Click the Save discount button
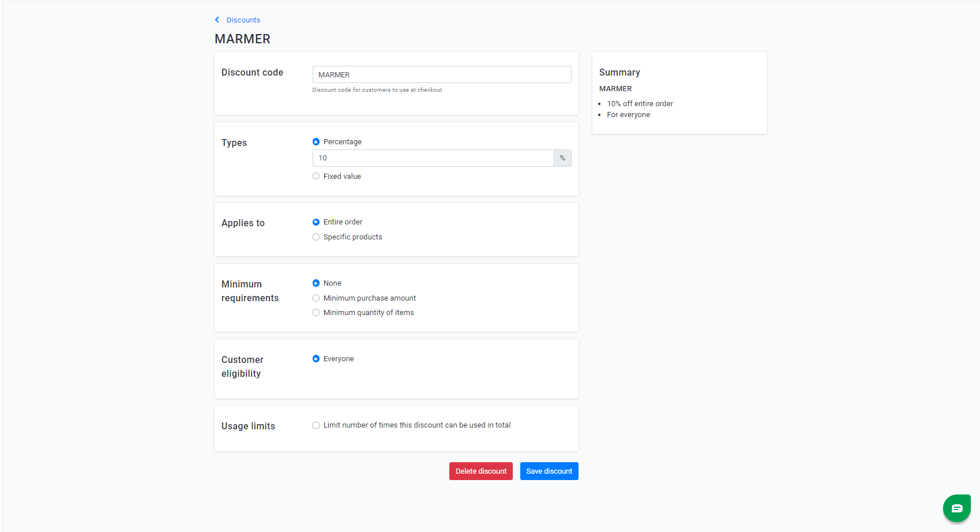The height and width of the screenshot is (532, 980). tap(549, 471)
